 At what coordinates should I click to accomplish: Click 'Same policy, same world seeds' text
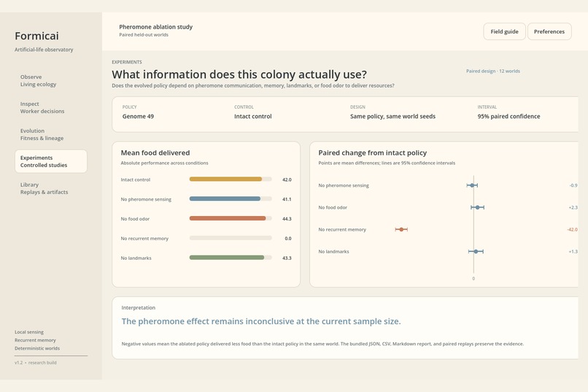pyautogui.click(x=392, y=116)
